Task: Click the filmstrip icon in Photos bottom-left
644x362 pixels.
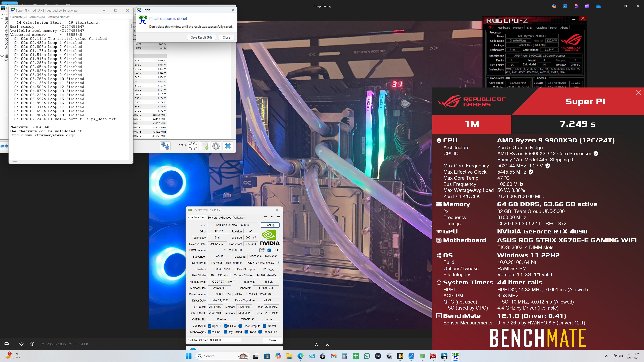Action: (7, 344)
